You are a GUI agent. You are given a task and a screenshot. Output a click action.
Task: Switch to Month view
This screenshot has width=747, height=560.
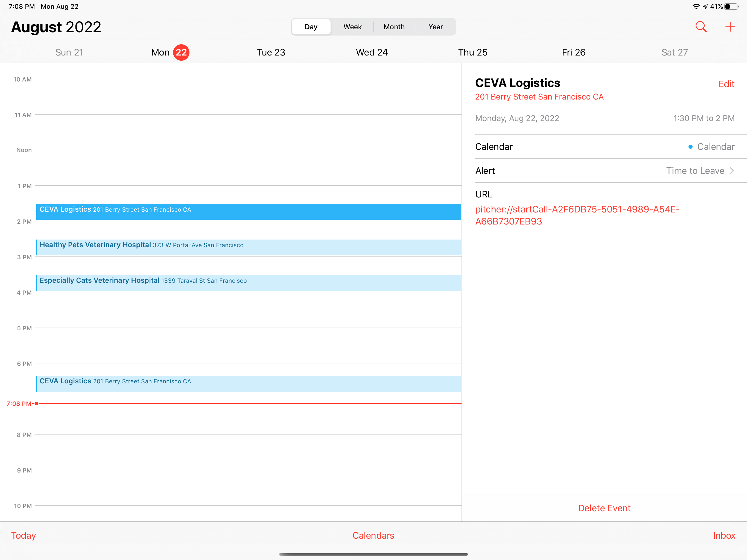[394, 27]
